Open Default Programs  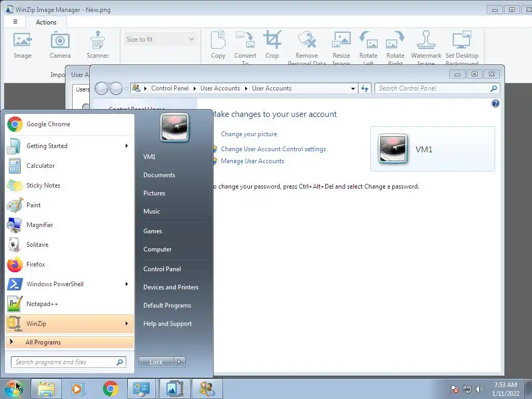pos(167,305)
